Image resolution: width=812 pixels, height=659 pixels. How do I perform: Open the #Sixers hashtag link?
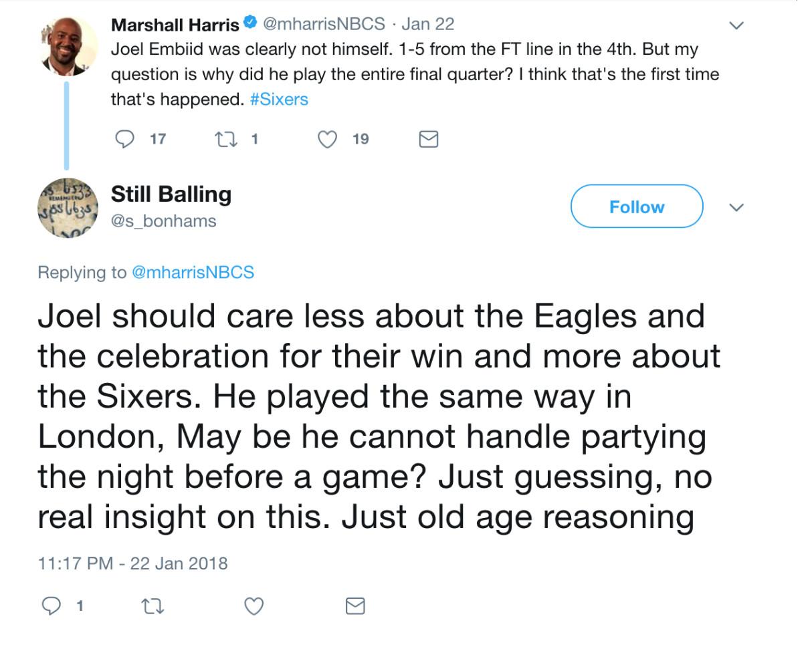click(279, 100)
